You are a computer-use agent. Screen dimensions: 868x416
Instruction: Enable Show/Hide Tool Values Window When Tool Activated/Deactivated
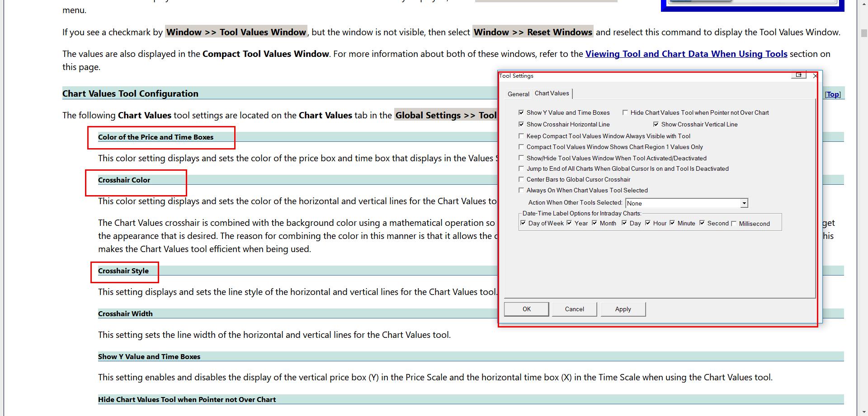[x=521, y=158]
